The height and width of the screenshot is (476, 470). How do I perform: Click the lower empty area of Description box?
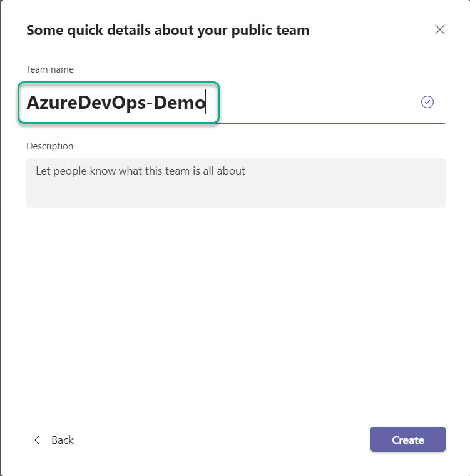(x=236, y=195)
